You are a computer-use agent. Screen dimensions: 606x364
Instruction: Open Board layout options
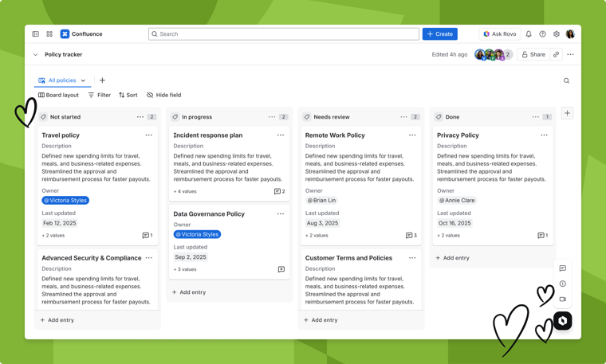[58, 95]
